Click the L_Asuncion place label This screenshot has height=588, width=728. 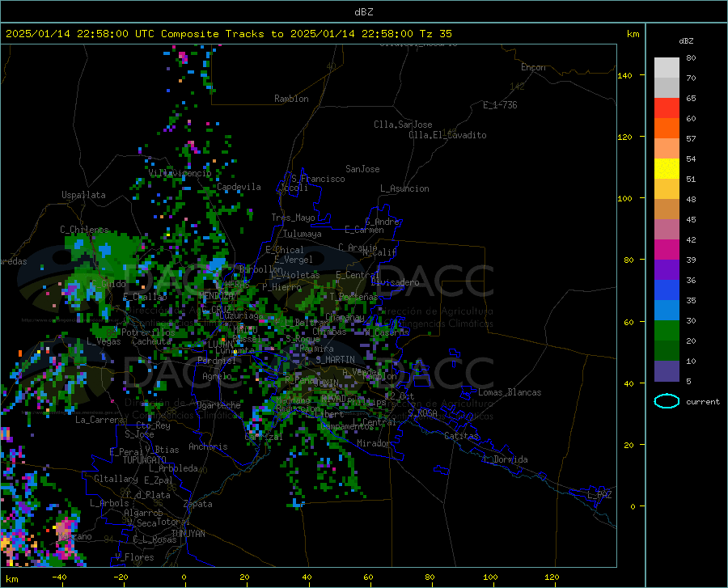click(x=404, y=188)
